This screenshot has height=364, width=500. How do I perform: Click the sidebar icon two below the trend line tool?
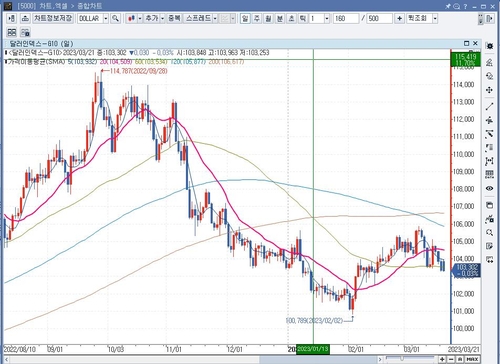point(489,134)
